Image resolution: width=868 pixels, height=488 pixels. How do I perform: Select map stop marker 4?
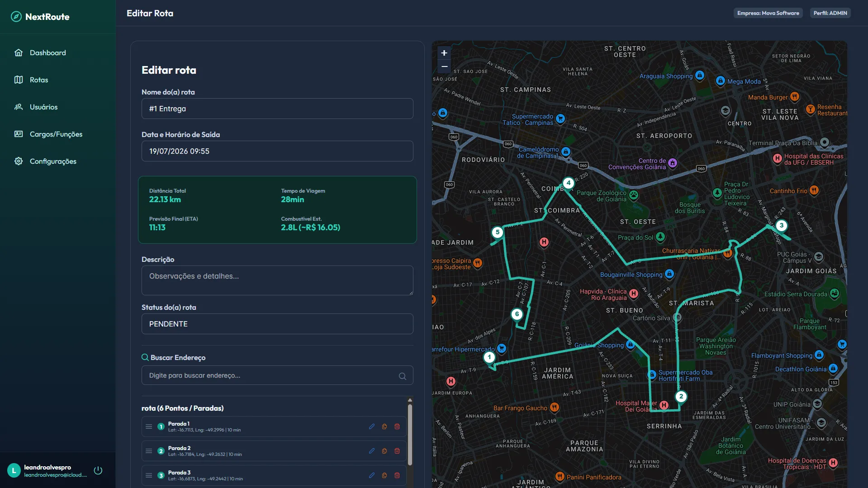coord(569,183)
